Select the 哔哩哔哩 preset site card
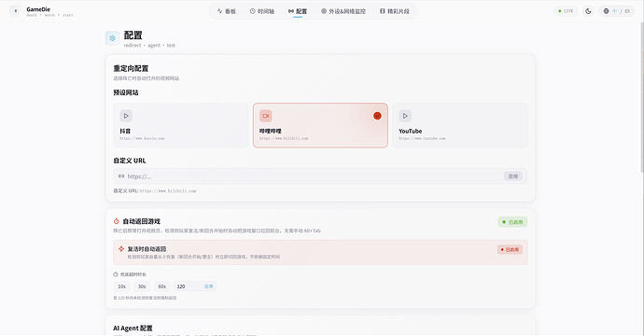The image size is (644, 336). (x=320, y=125)
